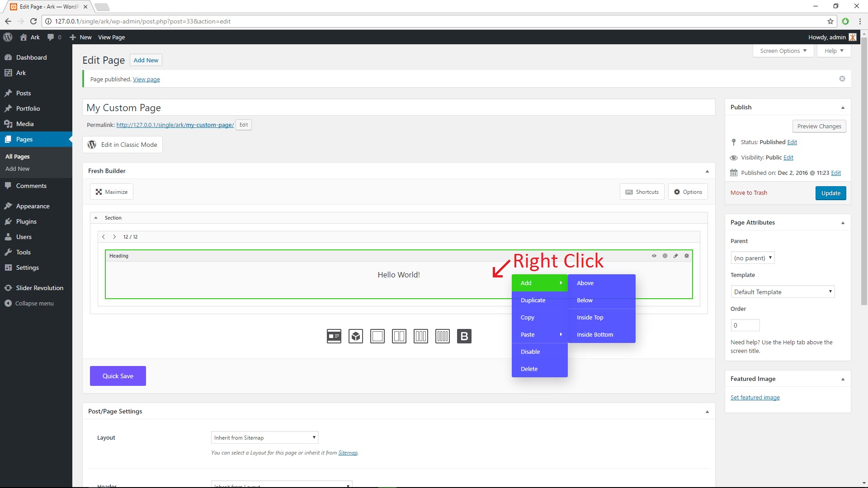Click the Order number input field
Screen dimensions: 868x488
coord(745,325)
